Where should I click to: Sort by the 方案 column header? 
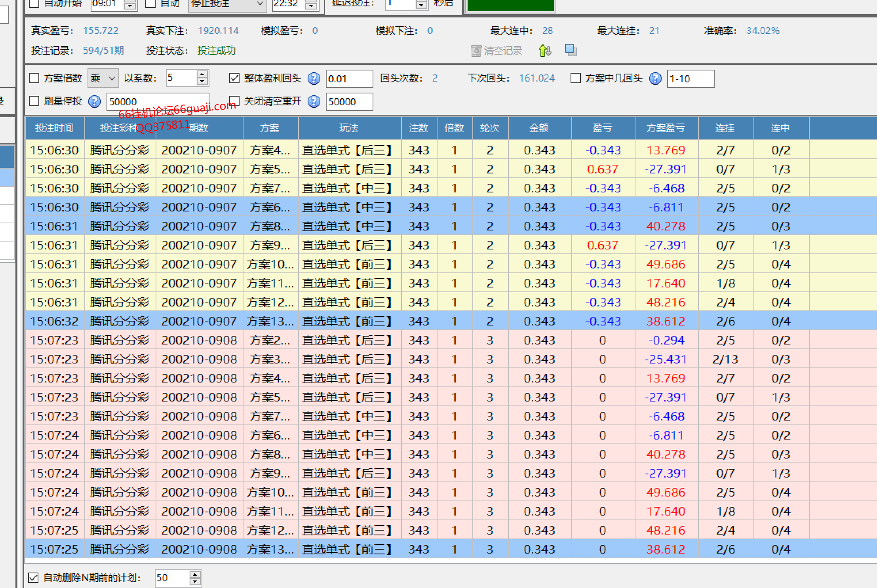(x=270, y=128)
